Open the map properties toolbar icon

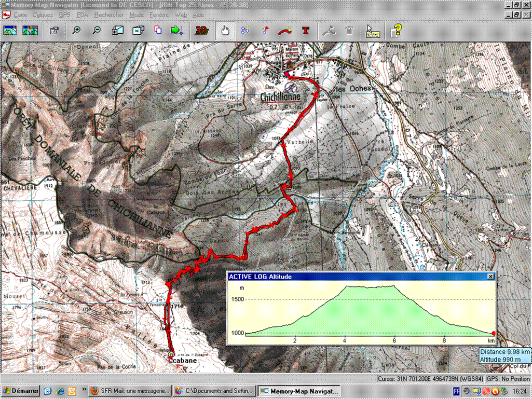(54, 31)
